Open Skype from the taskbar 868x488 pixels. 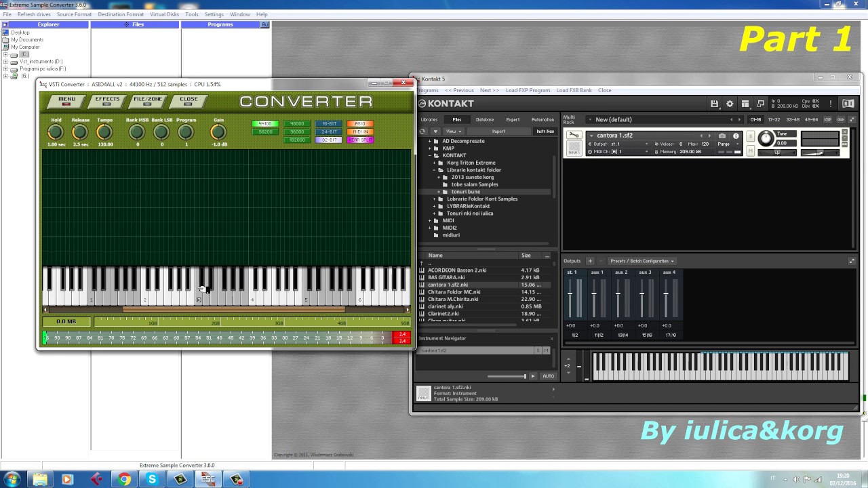point(152,479)
